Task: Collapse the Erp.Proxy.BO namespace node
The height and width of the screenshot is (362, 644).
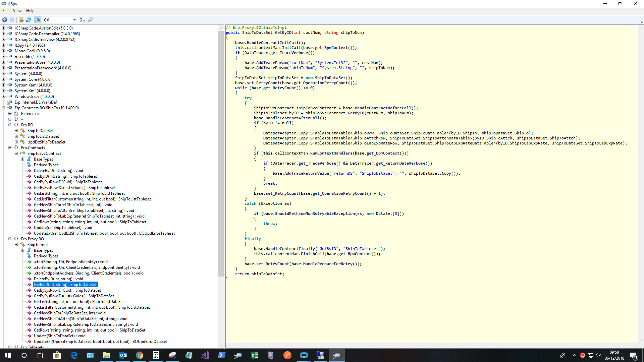Action: click(10, 239)
